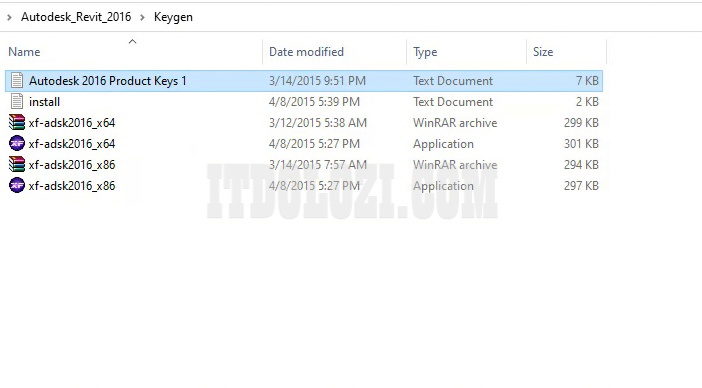The height and width of the screenshot is (388, 702).
Task: Click the '301 KB' size cell
Action: (x=581, y=144)
